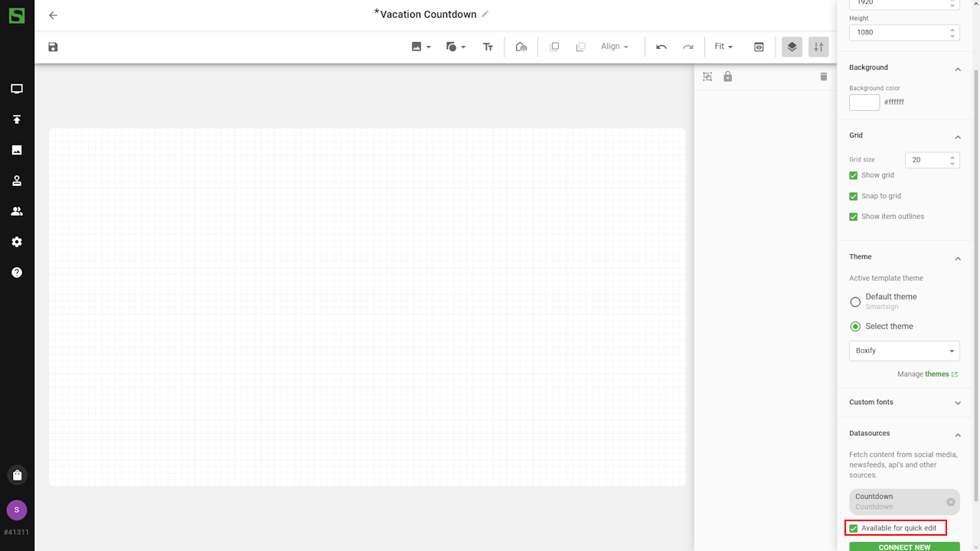Viewport: 980px width, 551px height.
Task: Go back using the left arrow
Action: (x=53, y=15)
